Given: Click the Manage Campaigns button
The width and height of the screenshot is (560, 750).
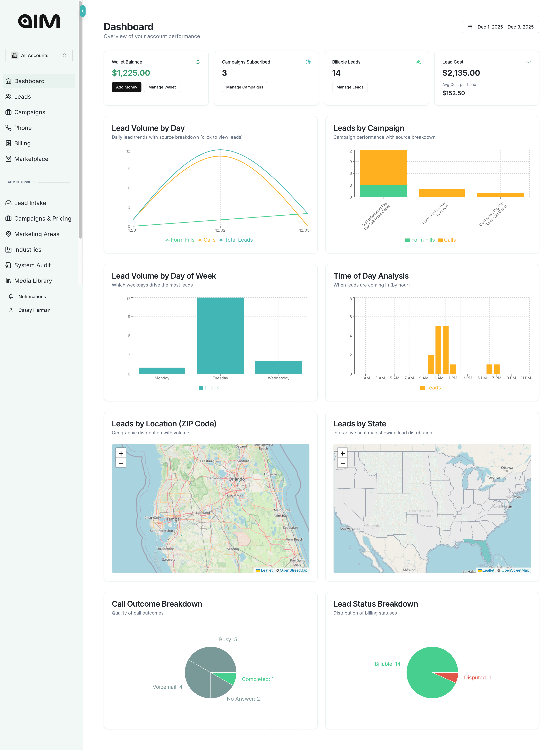Looking at the screenshot, I should [244, 87].
